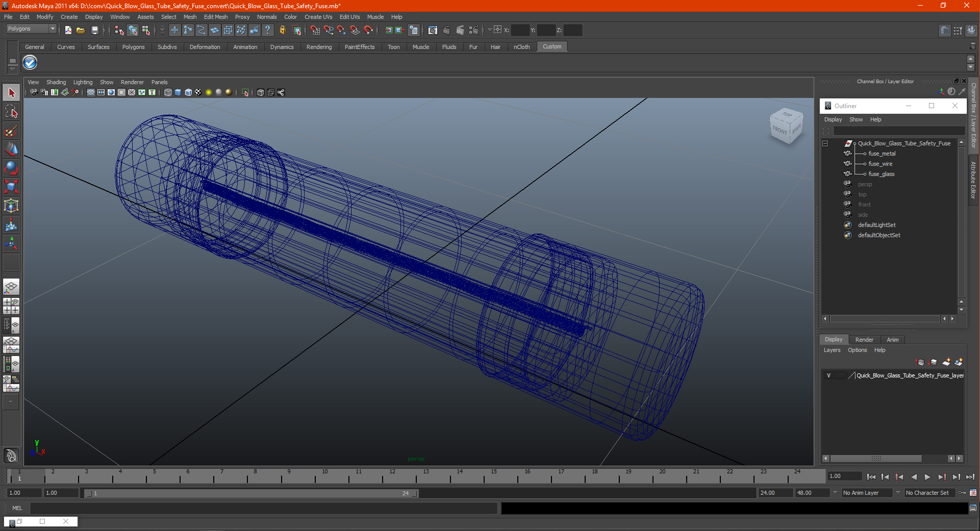The image size is (980, 531).
Task: Click the Lock Selection padlock icon
Action: coord(282,30)
